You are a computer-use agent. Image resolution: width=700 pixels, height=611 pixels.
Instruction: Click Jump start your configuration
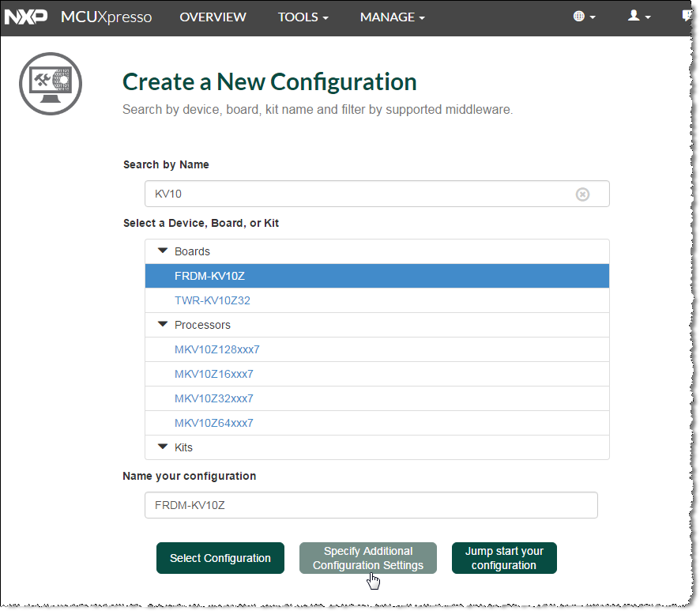pyautogui.click(x=504, y=558)
